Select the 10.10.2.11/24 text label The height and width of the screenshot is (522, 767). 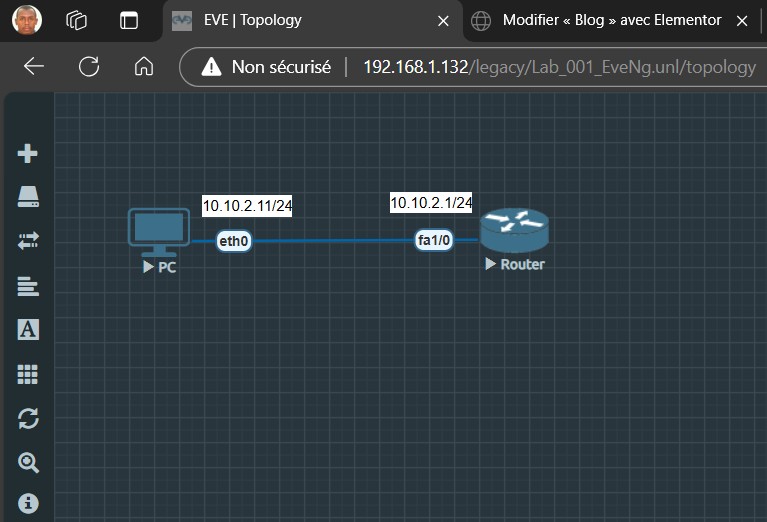click(247, 206)
